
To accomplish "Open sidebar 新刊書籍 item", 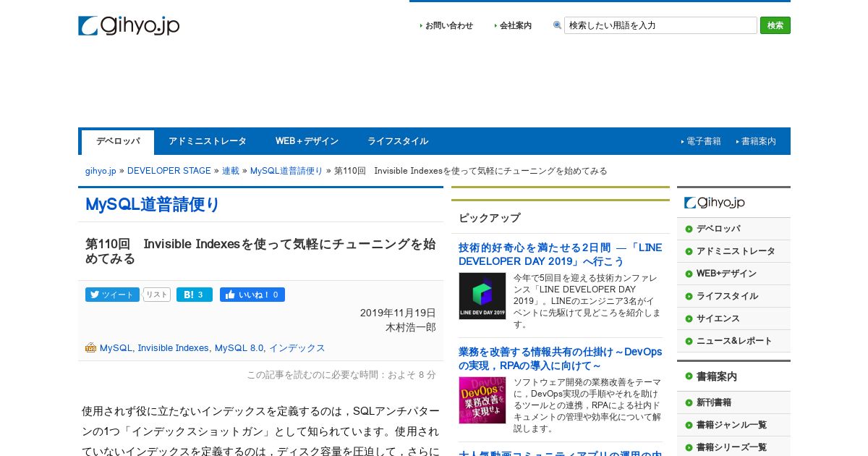I will (x=733, y=402).
